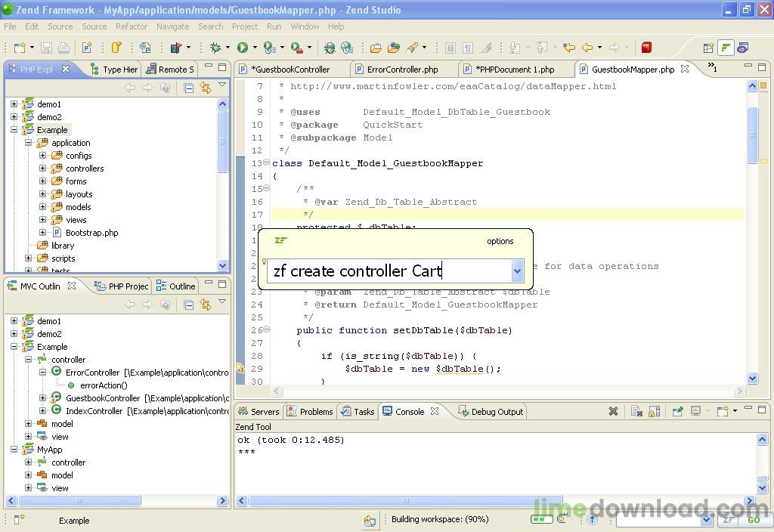
Task: Toggle Scroll Lock in the Console toolbar
Action: [x=654, y=412]
